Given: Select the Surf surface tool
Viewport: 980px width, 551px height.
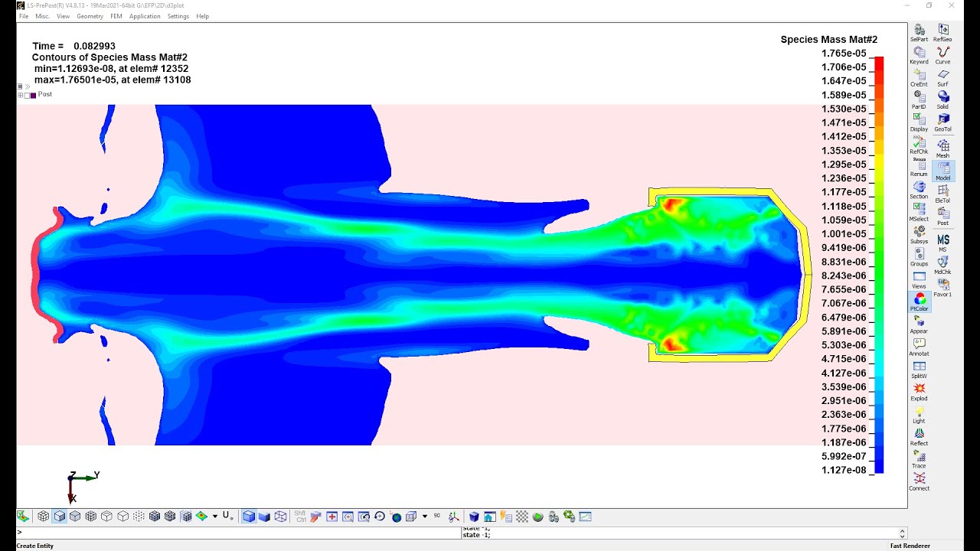Looking at the screenshot, I should coord(942,78).
